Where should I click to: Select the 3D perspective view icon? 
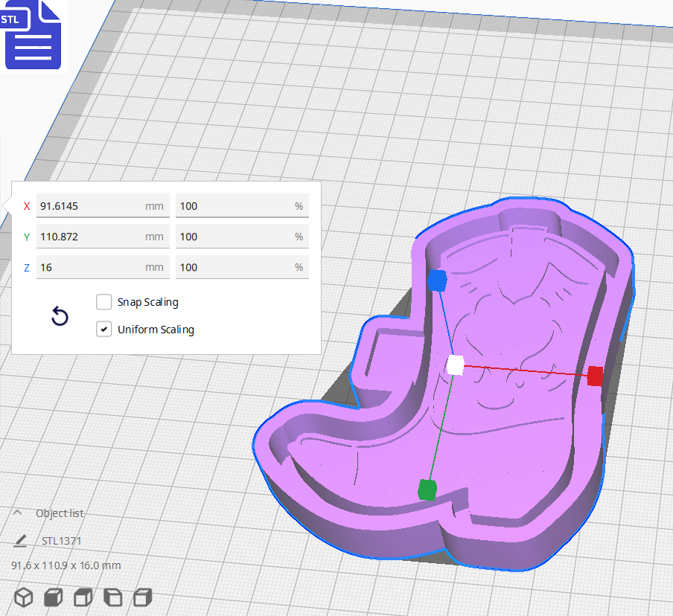[x=22, y=597]
